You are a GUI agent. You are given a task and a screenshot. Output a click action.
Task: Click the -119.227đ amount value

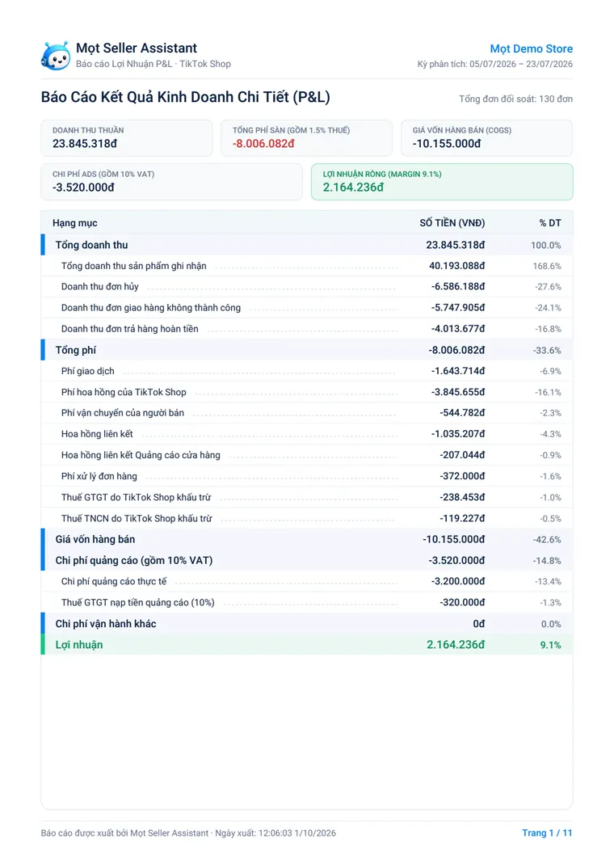coord(462,518)
